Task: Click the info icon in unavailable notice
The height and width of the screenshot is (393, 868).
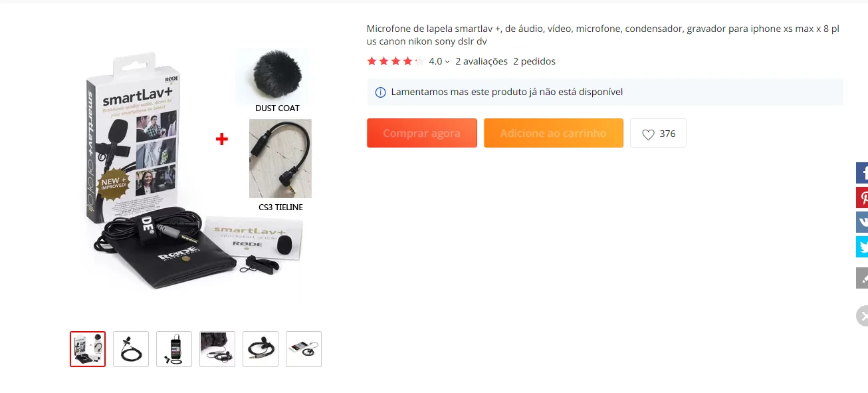Action: tap(380, 92)
